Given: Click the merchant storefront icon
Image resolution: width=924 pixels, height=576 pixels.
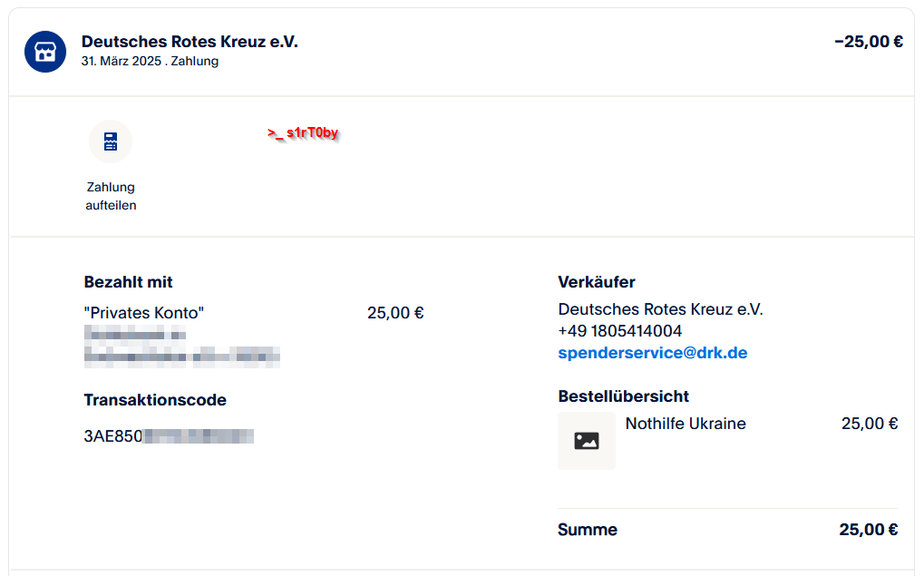Looking at the screenshot, I should click(45, 52).
